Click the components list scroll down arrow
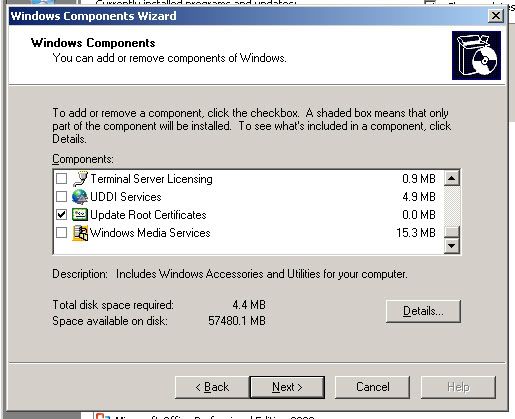Image resolution: width=515 pixels, height=419 pixels. tap(452, 246)
